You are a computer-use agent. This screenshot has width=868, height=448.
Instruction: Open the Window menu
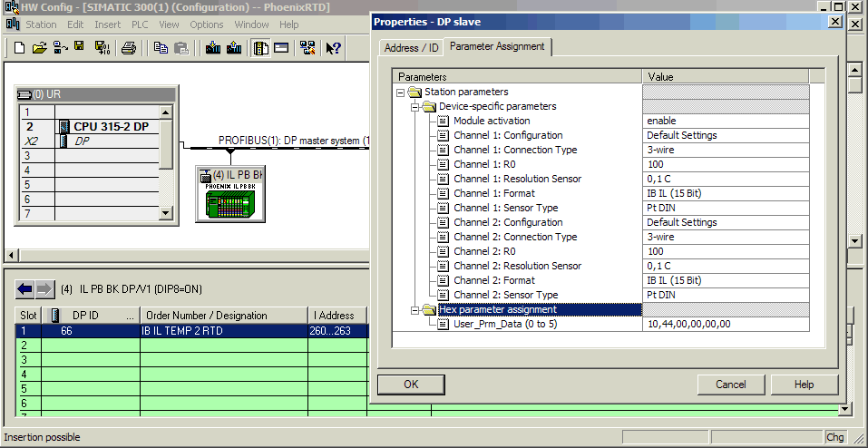[x=251, y=24]
